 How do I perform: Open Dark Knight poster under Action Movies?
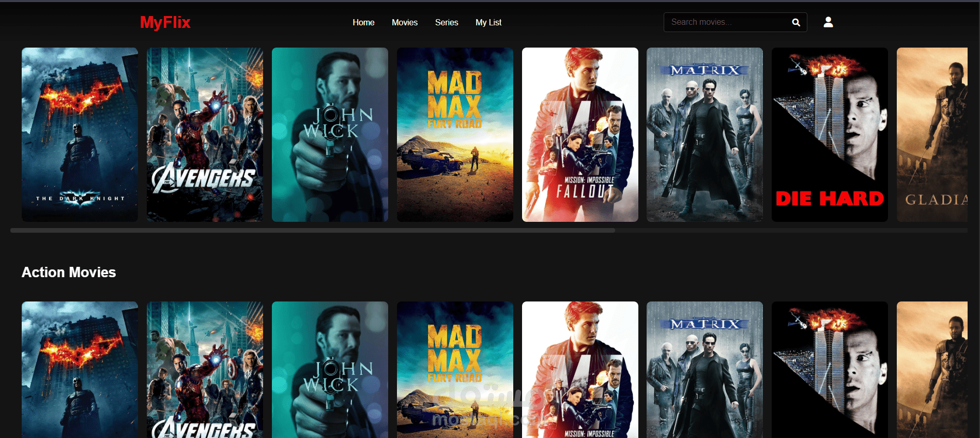80,370
